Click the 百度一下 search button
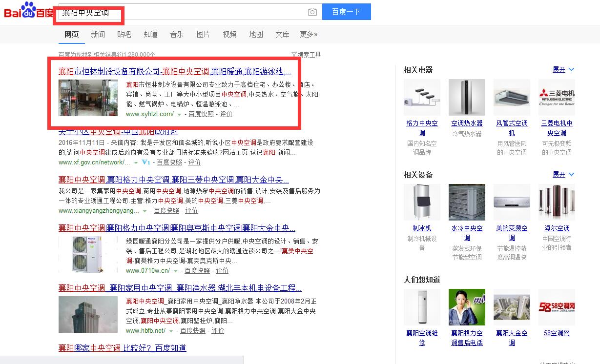The height and width of the screenshot is (364, 600). (x=347, y=12)
